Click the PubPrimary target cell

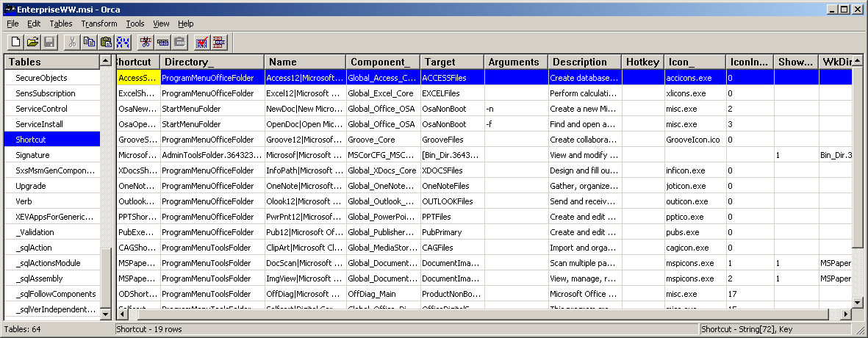(x=452, y=232)
